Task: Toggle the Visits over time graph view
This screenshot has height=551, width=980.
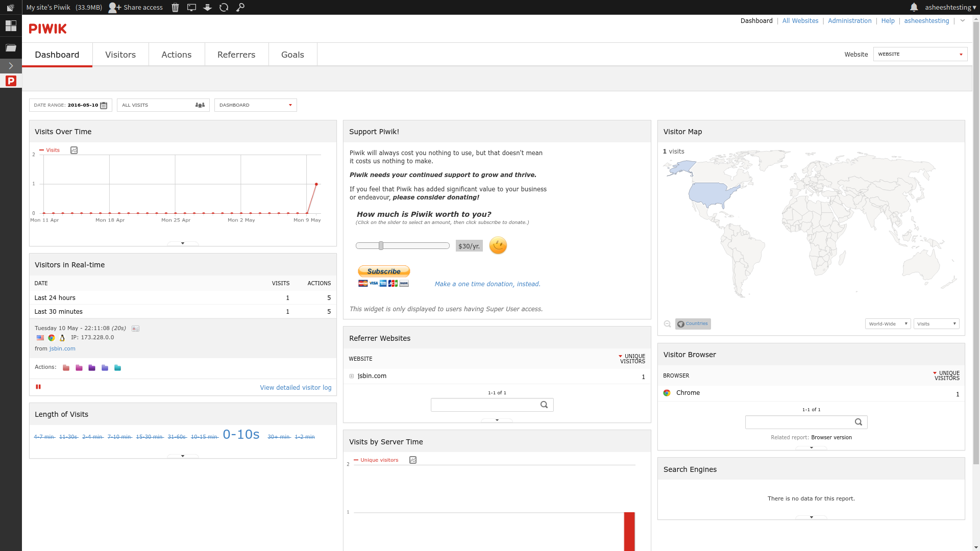Action: (x=74, y=149)
